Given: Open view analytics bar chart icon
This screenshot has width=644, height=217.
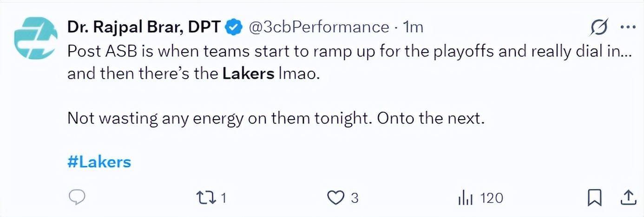Looking at the screenshot, I should 465,199.
